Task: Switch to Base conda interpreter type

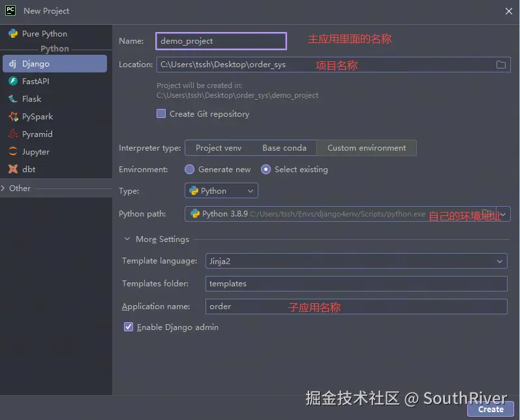Action: pyautogui.click(x=284, y=148)
